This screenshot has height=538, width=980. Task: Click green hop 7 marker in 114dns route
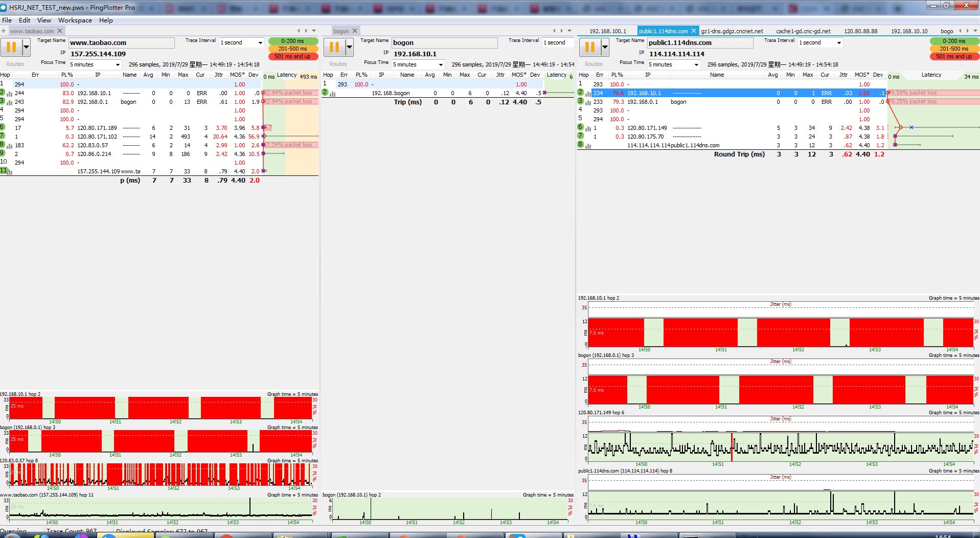580,136
